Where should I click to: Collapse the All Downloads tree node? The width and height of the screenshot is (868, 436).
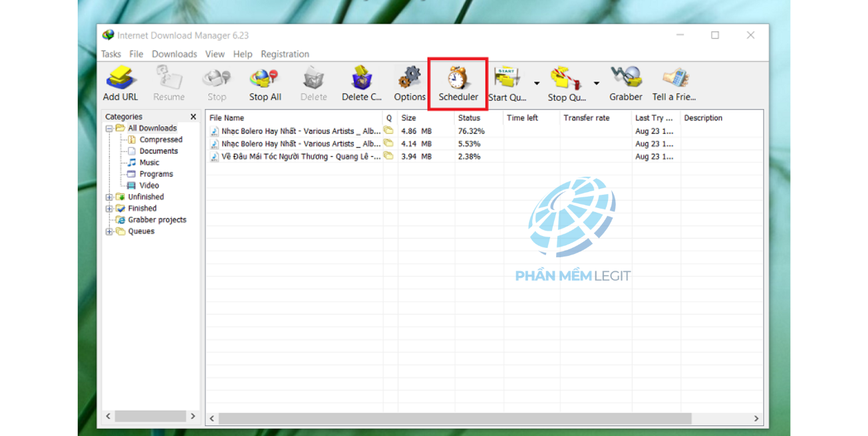[x=109, y=128]
